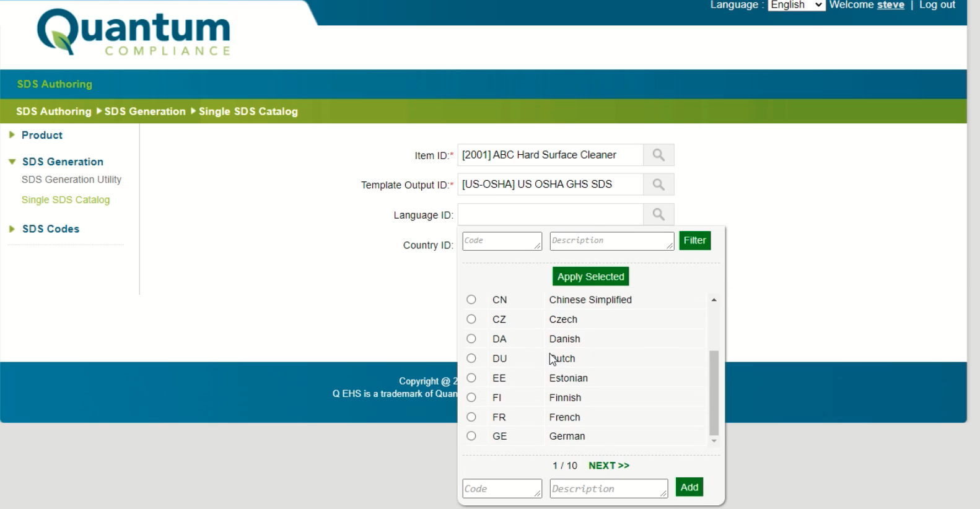Click the Quantum Compliance logo
Screen dimensions: 980x509
coord(134,33)
